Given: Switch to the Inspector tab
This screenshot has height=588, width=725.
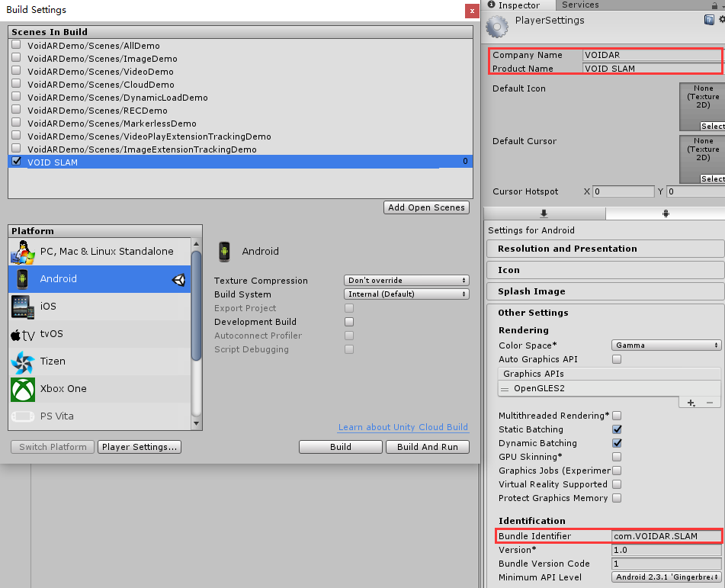Looking at the screenshot, I should coord(518,5).
